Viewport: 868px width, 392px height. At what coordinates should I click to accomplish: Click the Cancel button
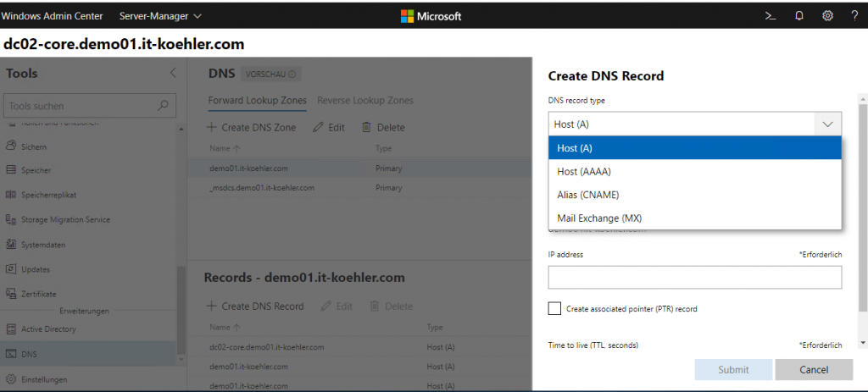click(x=814, y=370)
